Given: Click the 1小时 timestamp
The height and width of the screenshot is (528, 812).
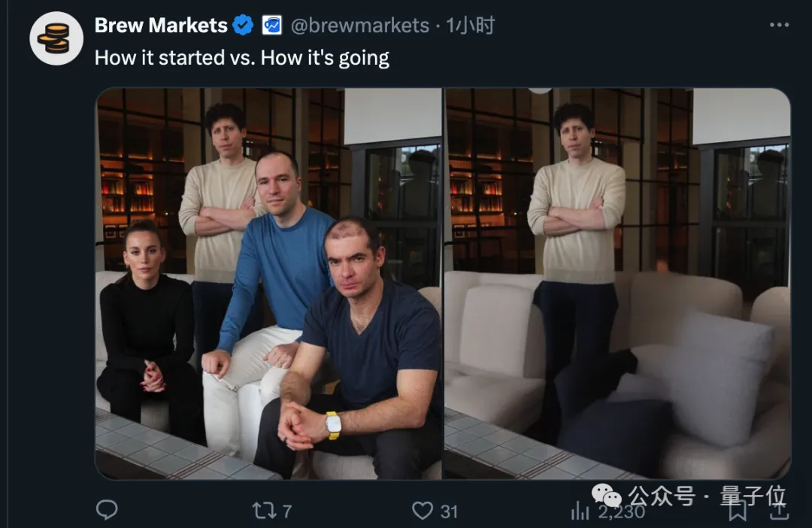Looking at the screenshot, I should 471,26.
